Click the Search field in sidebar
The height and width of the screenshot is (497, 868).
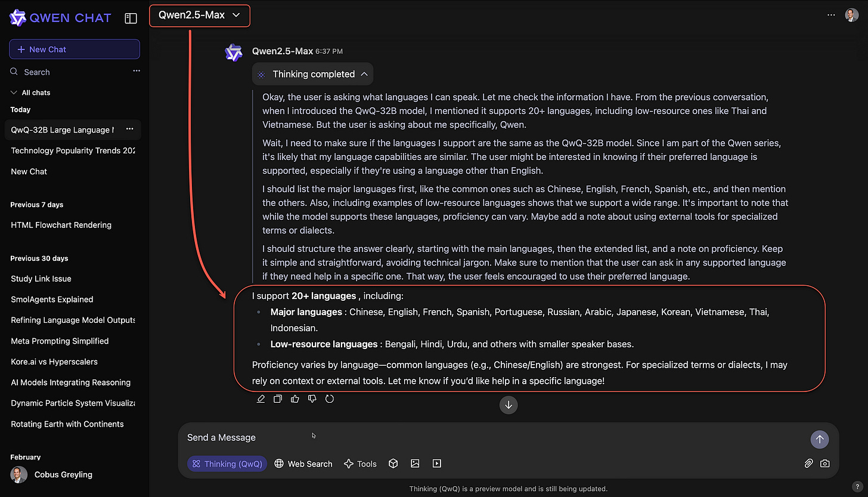tap(37, 72)
